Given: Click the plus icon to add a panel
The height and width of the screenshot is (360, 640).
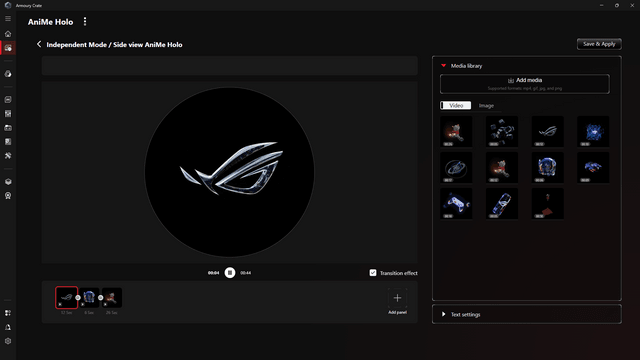Looking at the screenshot, I should pos(397,298).
